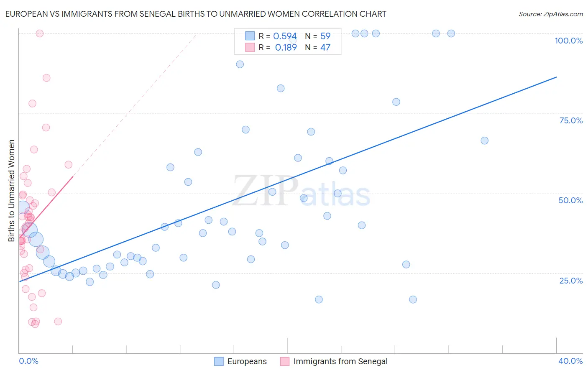Open the Source: ZipAtlas.com link
This screenshot has width=588, height=373.
click(x=550, y=14)
